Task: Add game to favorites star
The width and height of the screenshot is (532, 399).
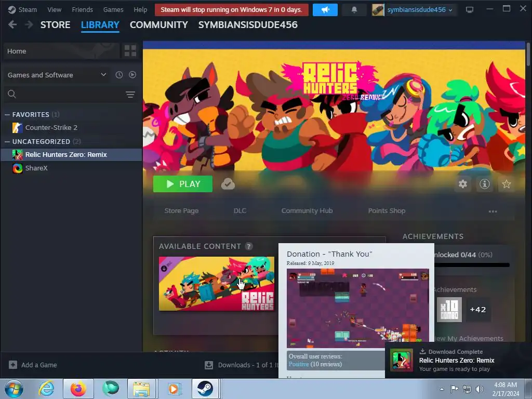Action: (x=506, y=184)
